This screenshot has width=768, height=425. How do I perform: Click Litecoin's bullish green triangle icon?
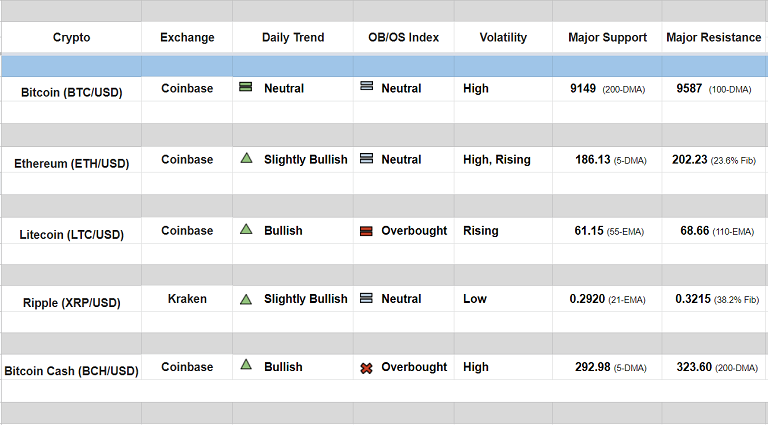(246, 229)
